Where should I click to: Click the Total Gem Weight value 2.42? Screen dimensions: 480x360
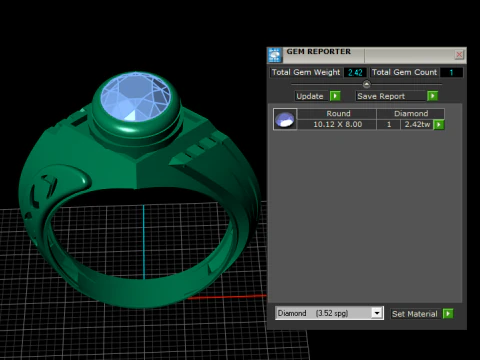pyautogui.click(x=355, y=73)
